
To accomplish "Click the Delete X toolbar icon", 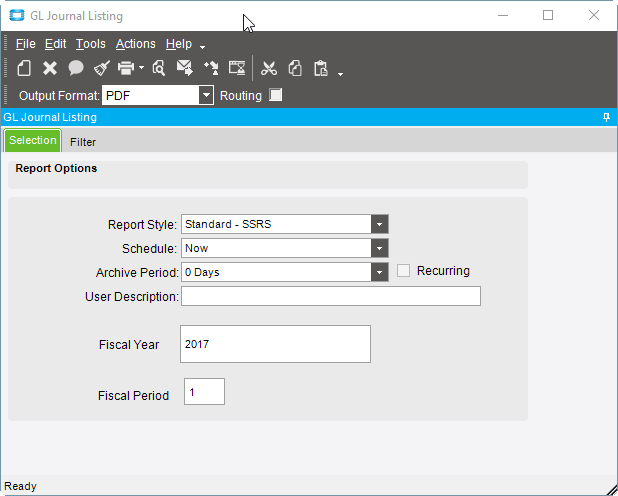I will [x=50, y=68].
